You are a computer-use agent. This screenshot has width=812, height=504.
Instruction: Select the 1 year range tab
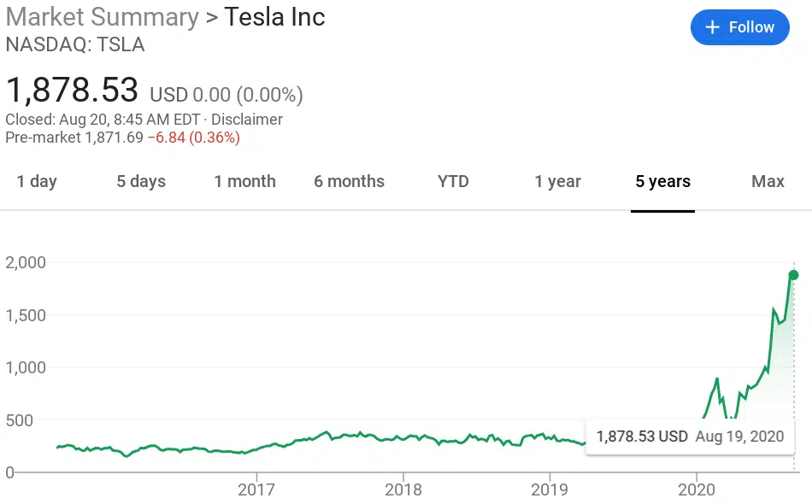coord(557,181)
